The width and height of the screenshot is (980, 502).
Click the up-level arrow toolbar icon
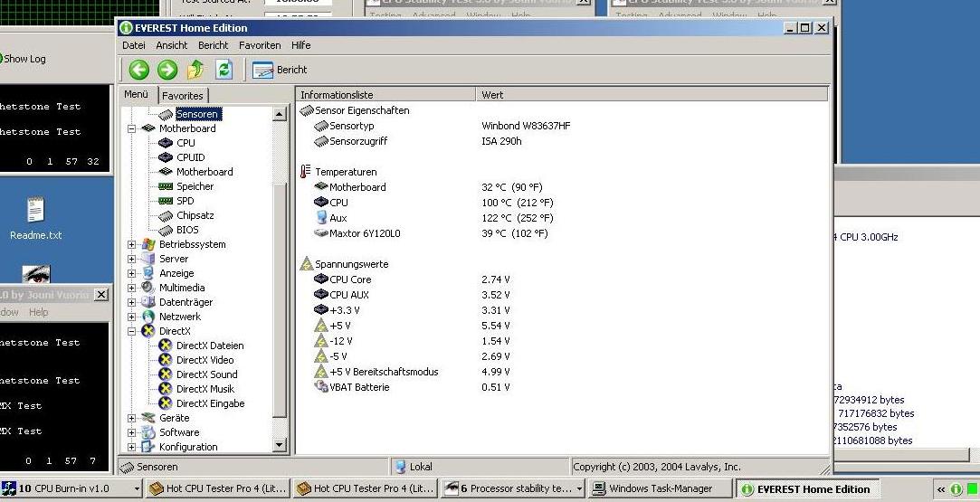click(x=195, y=70)
